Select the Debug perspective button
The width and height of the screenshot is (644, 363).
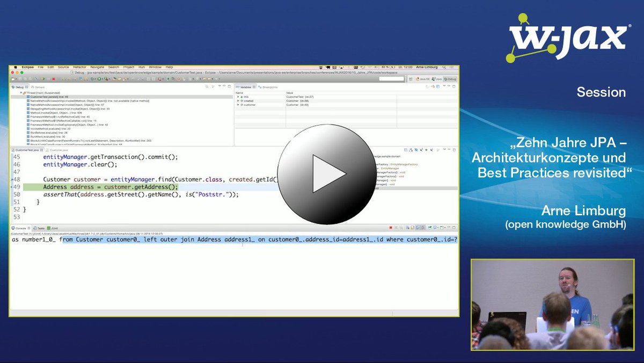[450, 79]
